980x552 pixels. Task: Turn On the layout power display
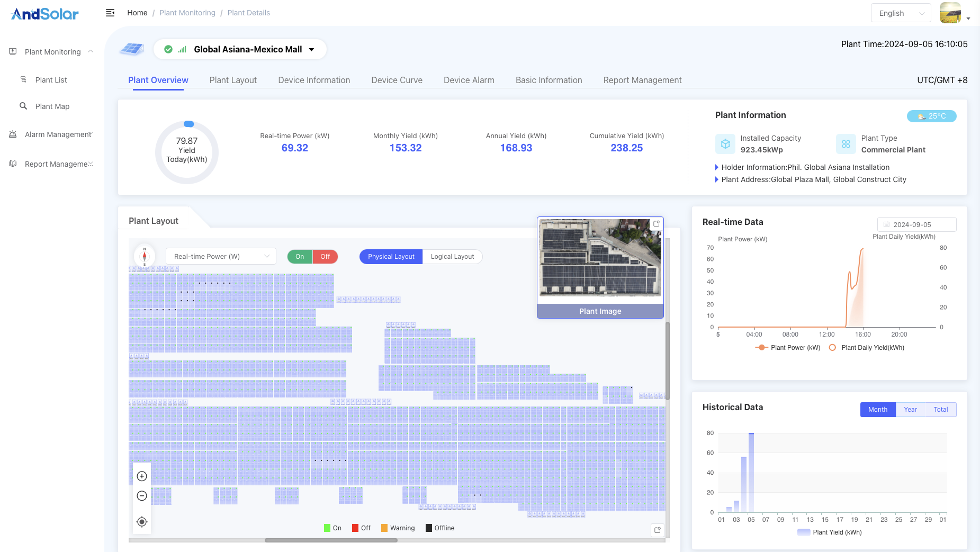click(x=300, y=257)
